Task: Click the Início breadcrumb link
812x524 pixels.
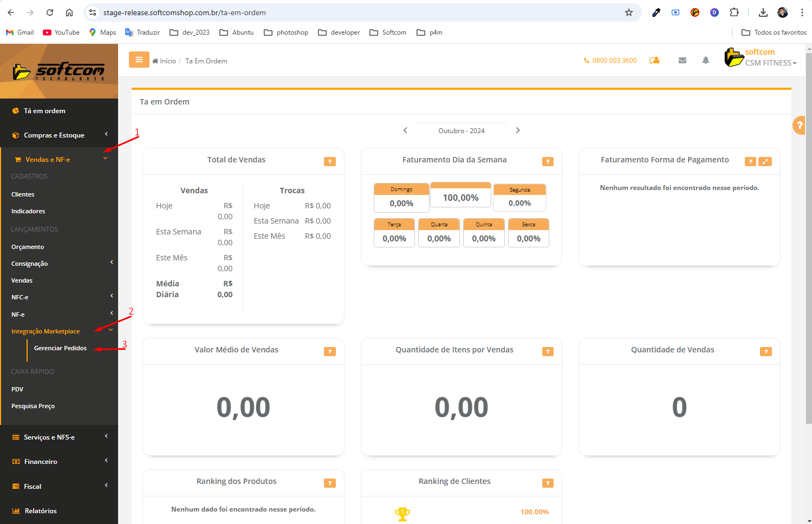Action: [167, 61]
